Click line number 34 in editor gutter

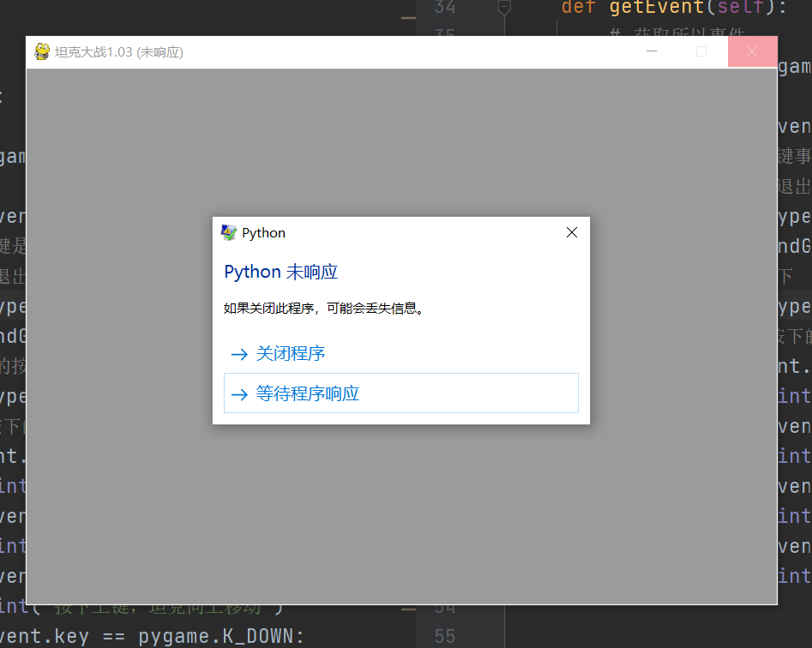point(445,7)
